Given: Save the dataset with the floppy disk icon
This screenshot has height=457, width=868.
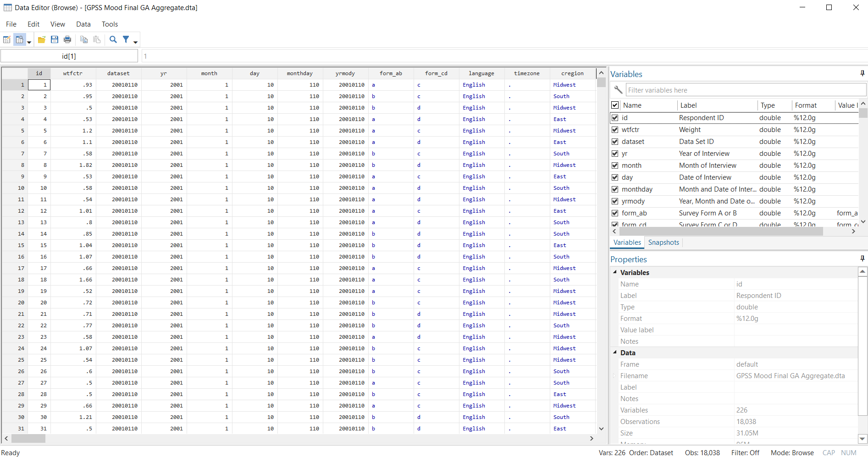Looking at the screenshot, I should [55, 39].
